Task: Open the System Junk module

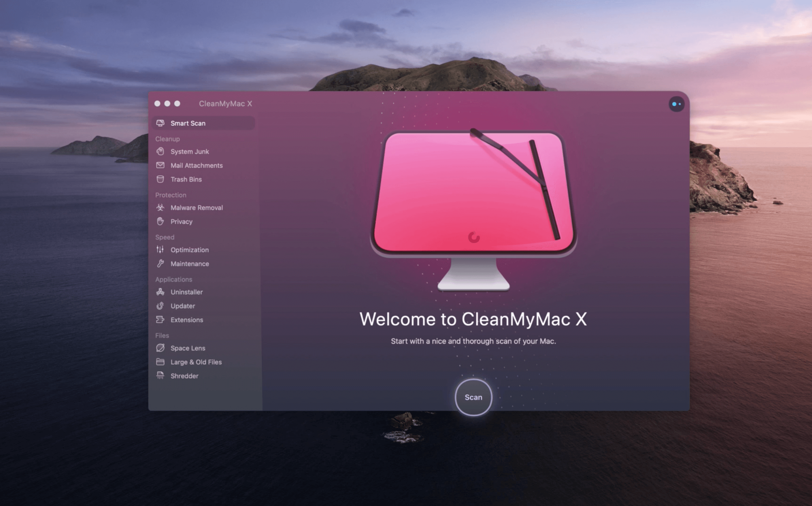Action: [x=203, y=151]
